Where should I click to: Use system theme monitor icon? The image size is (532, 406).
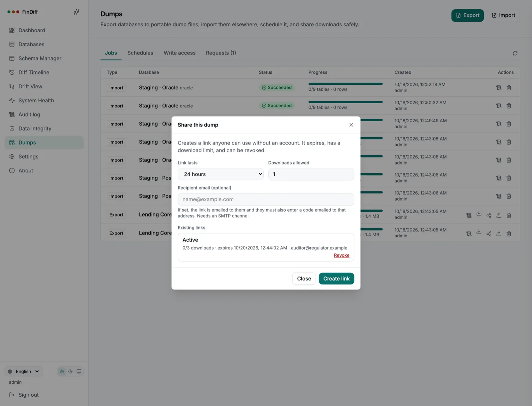coord(79,371)
